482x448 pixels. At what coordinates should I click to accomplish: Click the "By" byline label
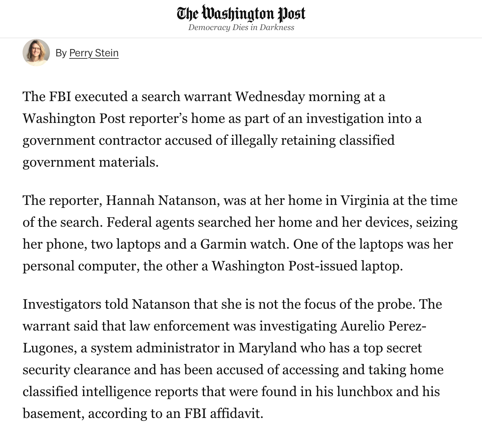click(x=61, y=53)
